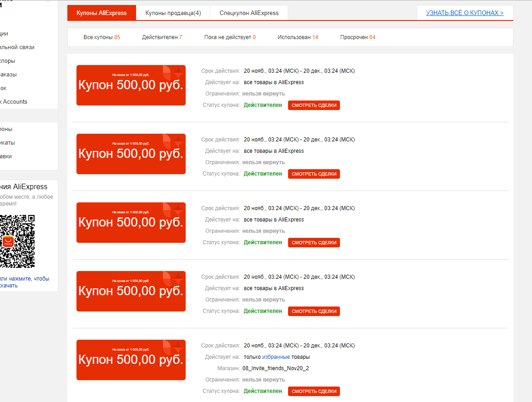Viewport: 532px width, 402px height.
Task: Click the fifth 500,00 руб. coupon card
Action: 131,360
